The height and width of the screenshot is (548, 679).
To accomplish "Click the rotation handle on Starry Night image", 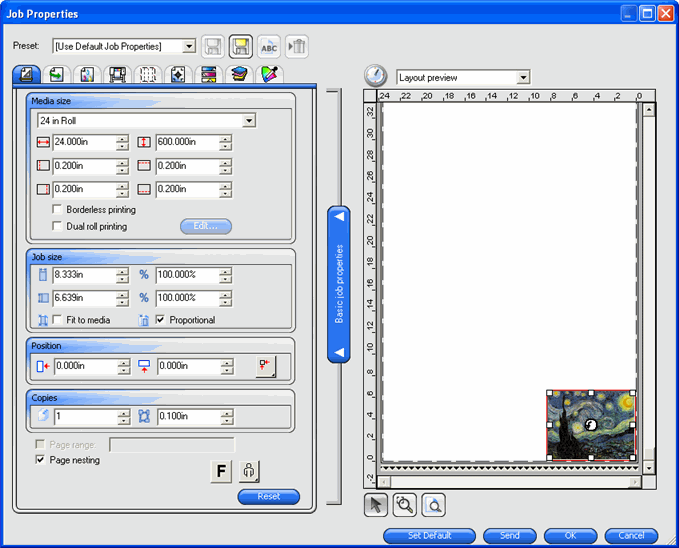I will [591, 425].
